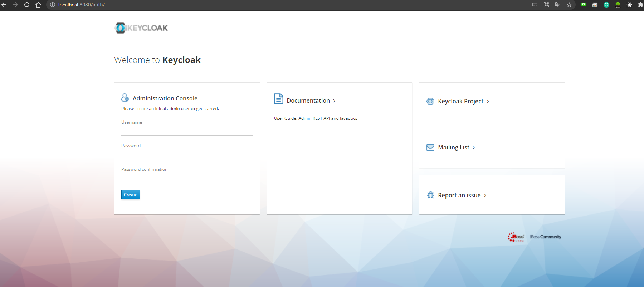This screenshot has height=287, width=644.
Task: Click the Report an issue bug icon
Action: (430, 195)
